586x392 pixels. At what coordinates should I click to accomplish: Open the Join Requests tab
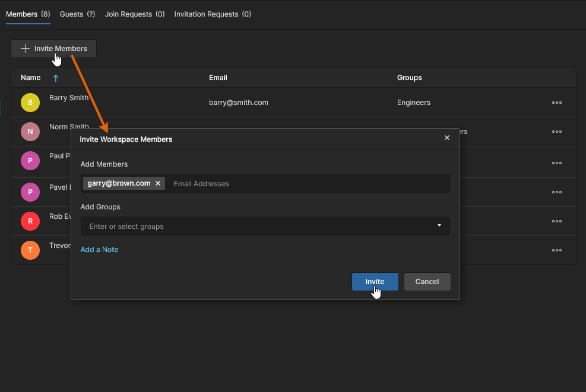pyautogui.click(x=135, y=14)
